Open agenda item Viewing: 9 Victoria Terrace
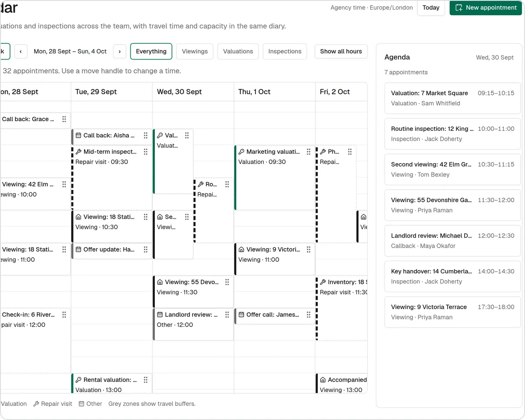Image resolution: width=525 pixels, height=420 pixels. click(453, 312)
